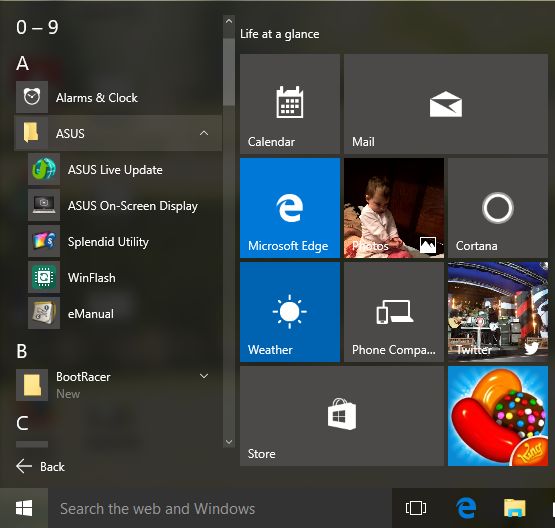This screenshot has height=528, width=555.
Task: Click the Search the web and Windows box
Action: coord(220,508)
